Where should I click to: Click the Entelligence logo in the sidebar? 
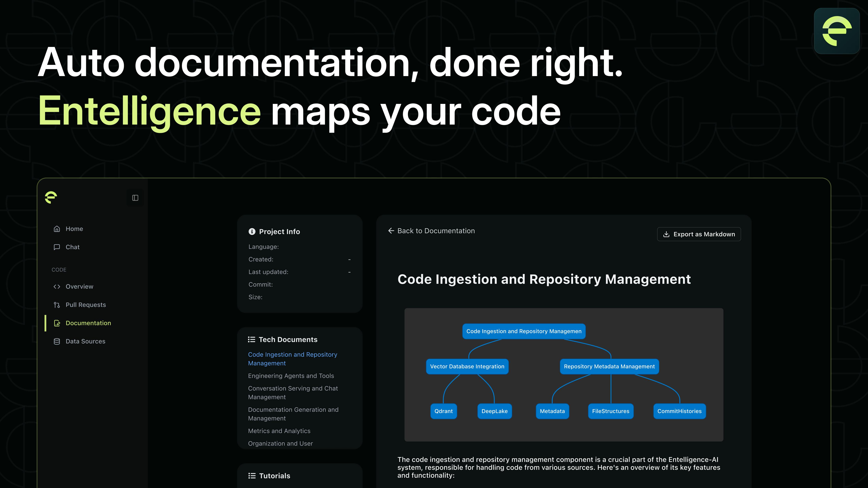pos(51,197)
